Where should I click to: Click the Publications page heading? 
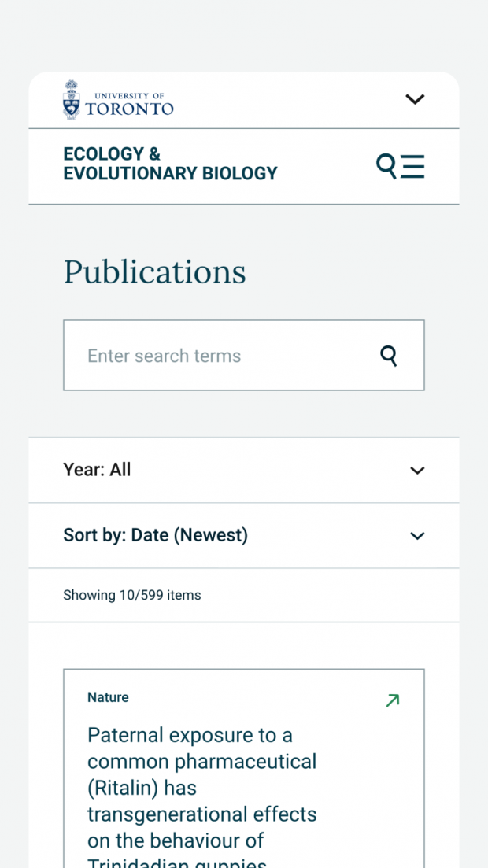[154, 271]
